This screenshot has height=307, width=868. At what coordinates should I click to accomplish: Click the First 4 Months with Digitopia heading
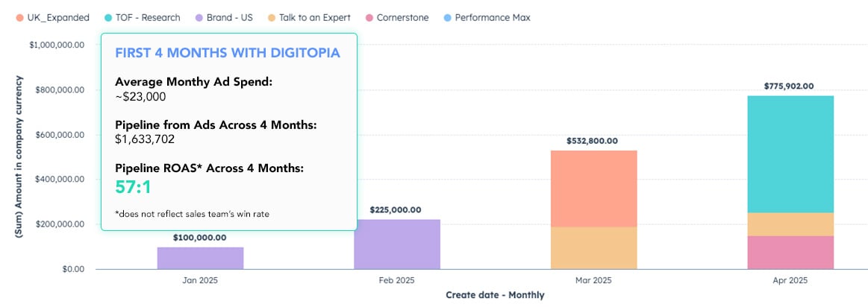click(228, 54)
